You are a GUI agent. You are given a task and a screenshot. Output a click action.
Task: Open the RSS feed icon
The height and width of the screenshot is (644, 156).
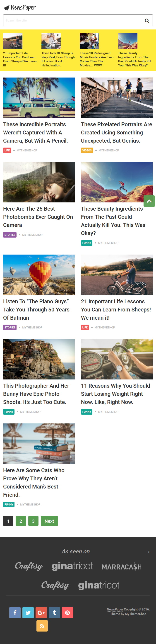coord(42,626)
